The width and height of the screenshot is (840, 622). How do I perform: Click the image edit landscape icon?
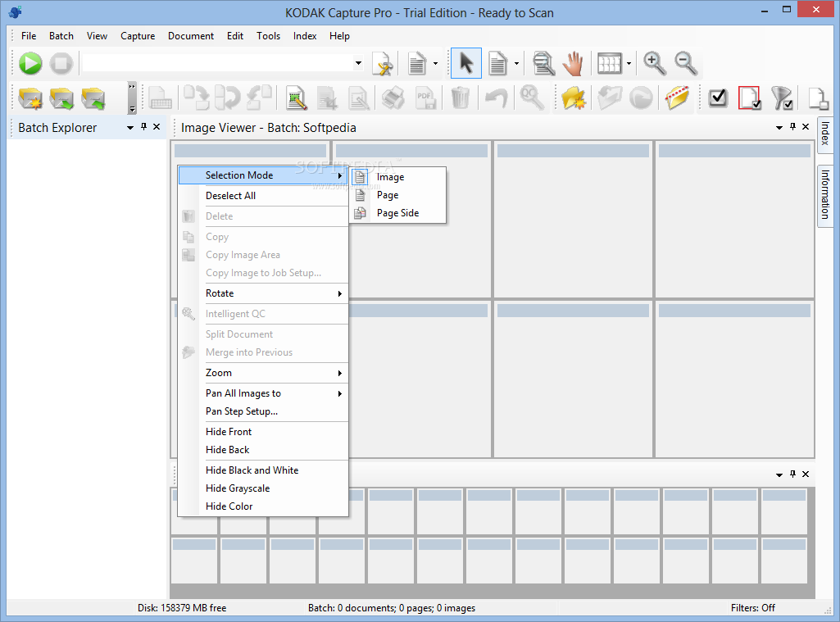click(x=296, y=98)
